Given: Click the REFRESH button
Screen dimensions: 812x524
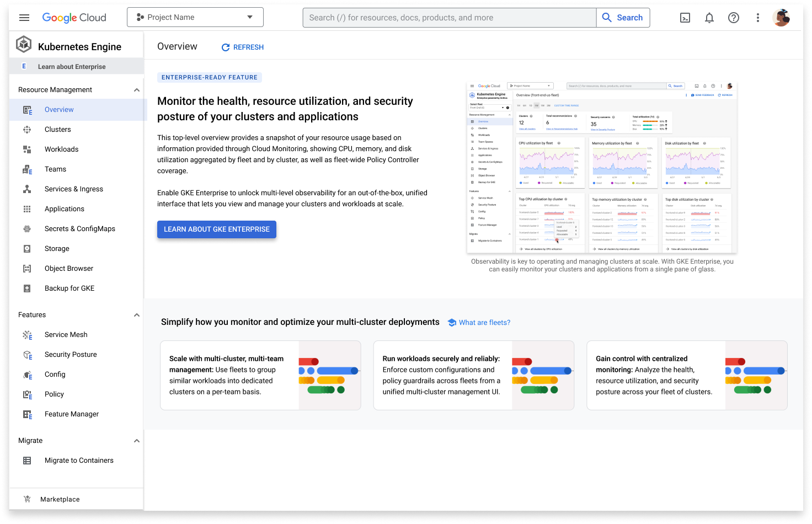Looking at the screenshot, I should click(243, 47).
